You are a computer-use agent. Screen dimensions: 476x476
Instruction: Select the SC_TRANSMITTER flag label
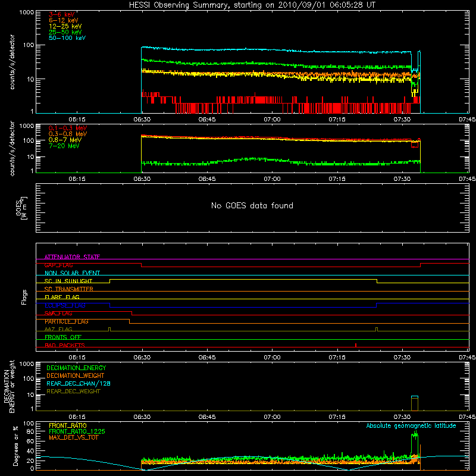(x=69, y=289)
